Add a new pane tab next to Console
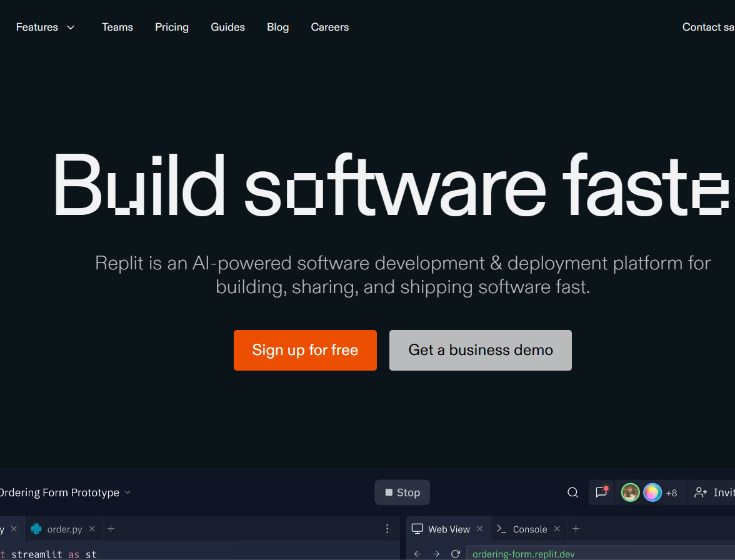Viewport: 735px width, 560px height. [576, 529]
